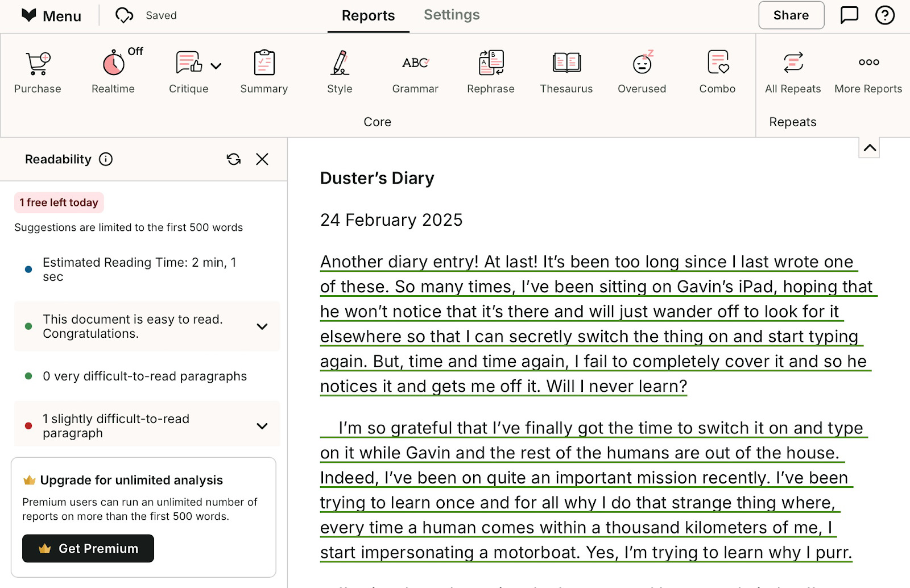Screen dimensions: 910x588
Task: Open the All Repeats report
Action: [793, 70]
